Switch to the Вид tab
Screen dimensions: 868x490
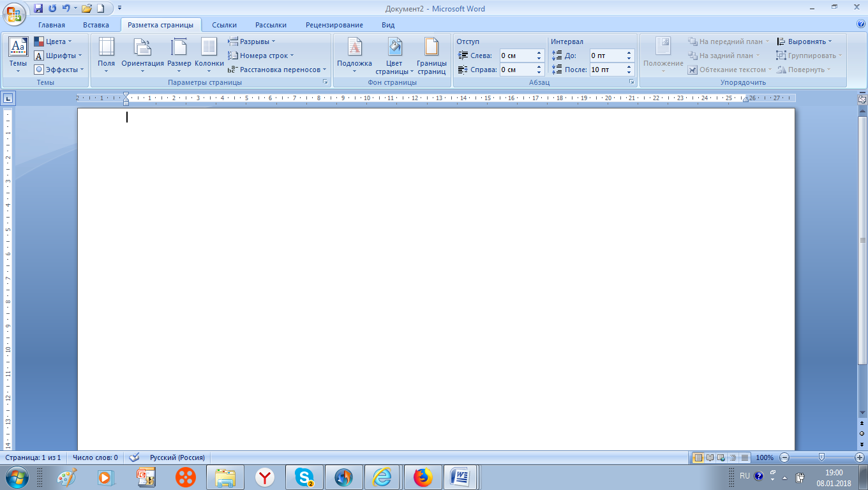pyautogui.click(x=388, y=25)
